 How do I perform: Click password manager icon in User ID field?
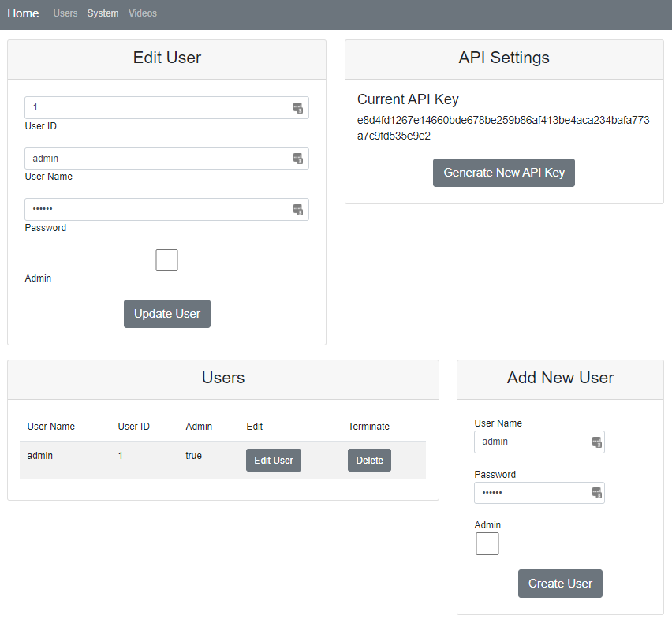tap(298, 108)
